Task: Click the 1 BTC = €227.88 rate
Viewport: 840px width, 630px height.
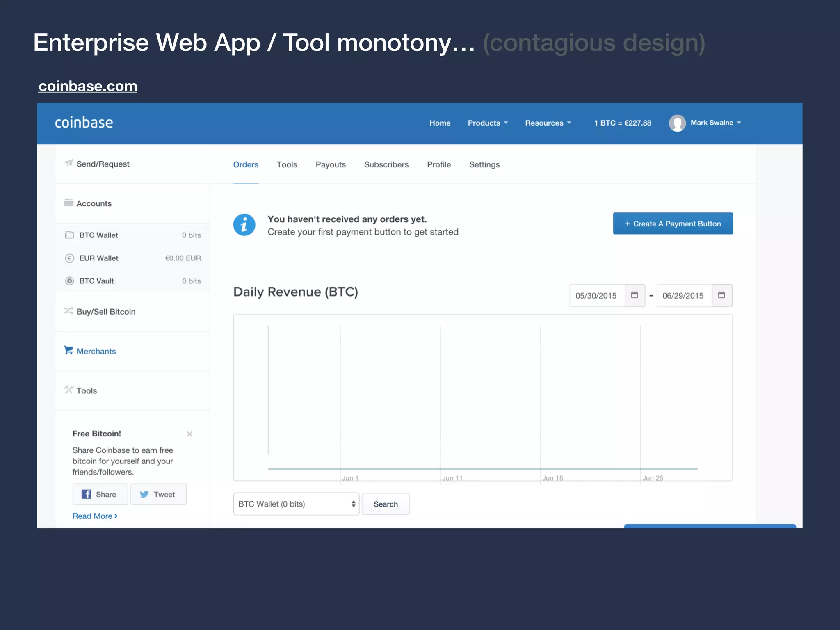Action: coord(623,123)
